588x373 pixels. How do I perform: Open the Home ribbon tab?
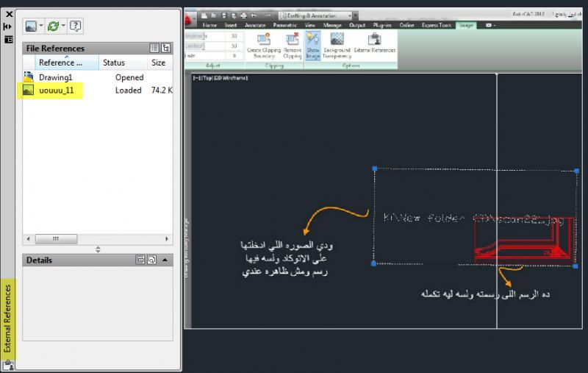point(209,25)
